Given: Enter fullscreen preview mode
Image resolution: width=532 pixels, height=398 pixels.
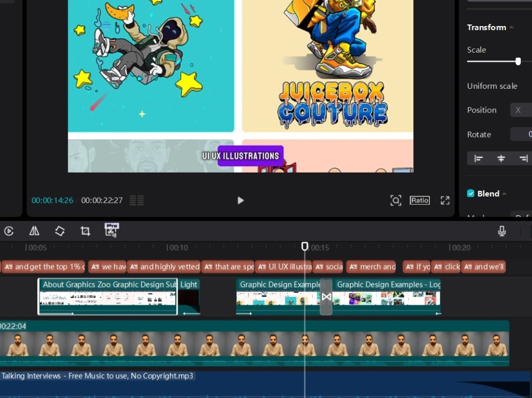Looking at the screenshot, I should 445,200.
